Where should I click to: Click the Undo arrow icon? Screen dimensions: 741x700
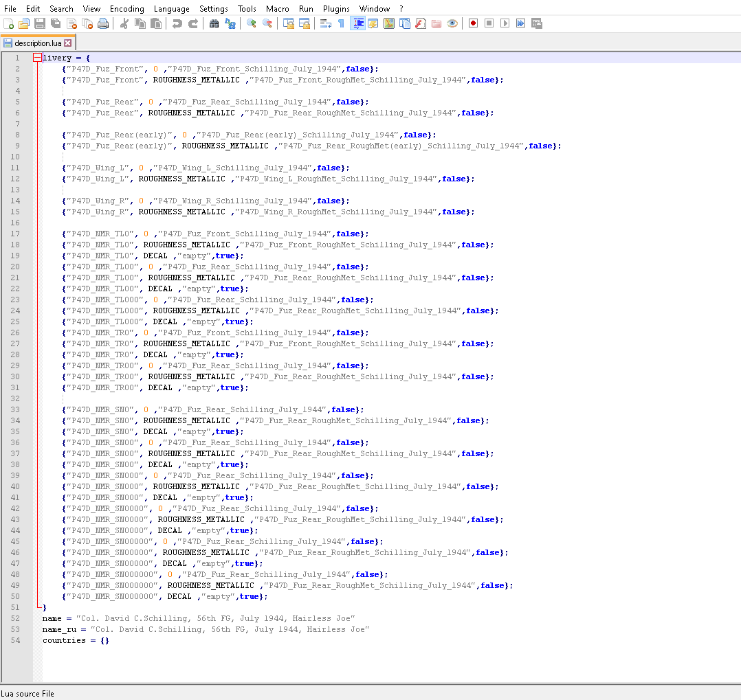(177, 23)
